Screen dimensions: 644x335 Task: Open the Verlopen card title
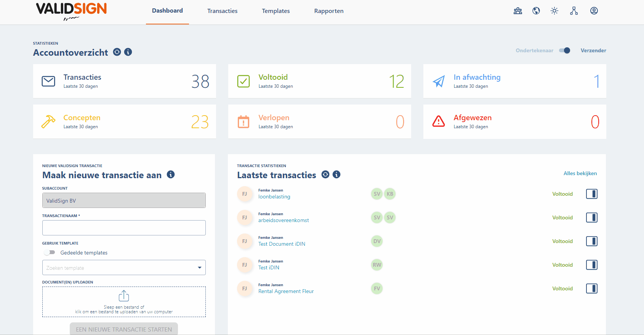point(274,118)
